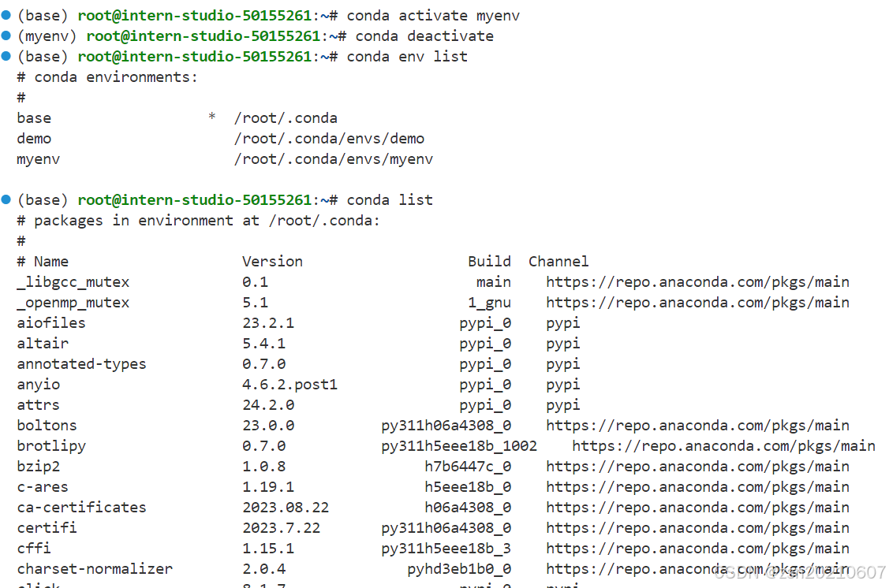The image size is (889, 588).
Task: Click the blue dot next to conda deactivate command
Action: point(7,35)
